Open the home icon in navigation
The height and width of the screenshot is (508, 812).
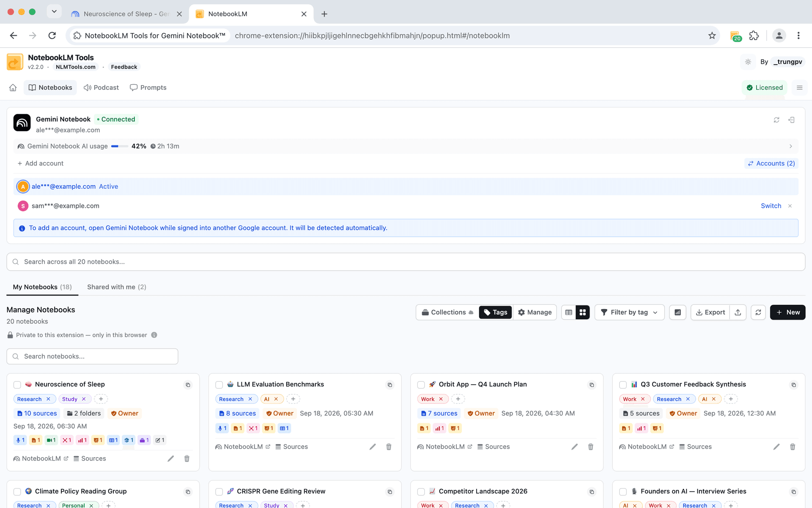coord(13,88)
